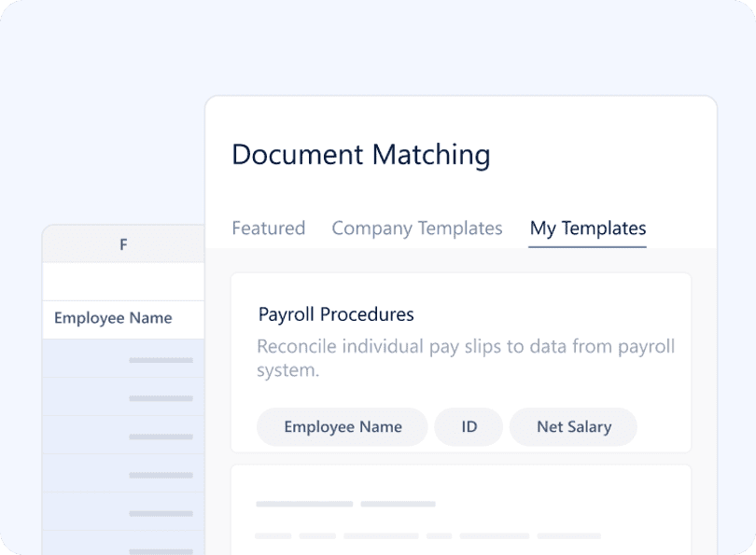Switch to the Featured tab
The height and width of the screenshot is (555, 756).
tap(269, 229)
